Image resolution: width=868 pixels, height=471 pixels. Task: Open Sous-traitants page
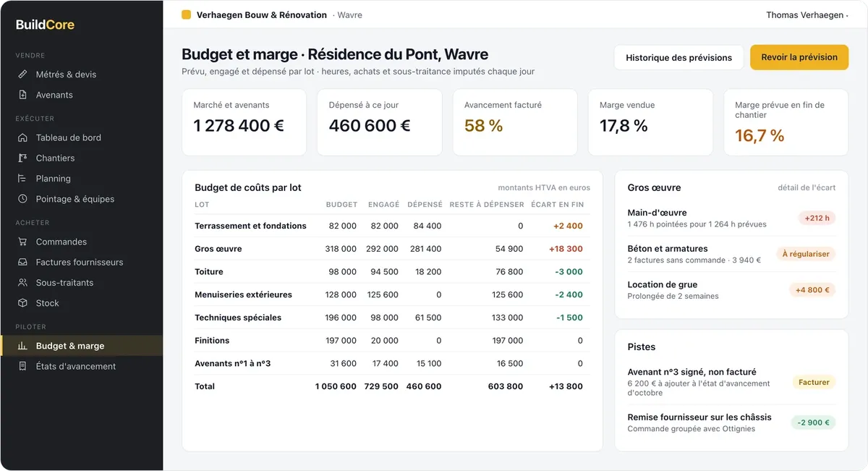[x=82, y=282]
